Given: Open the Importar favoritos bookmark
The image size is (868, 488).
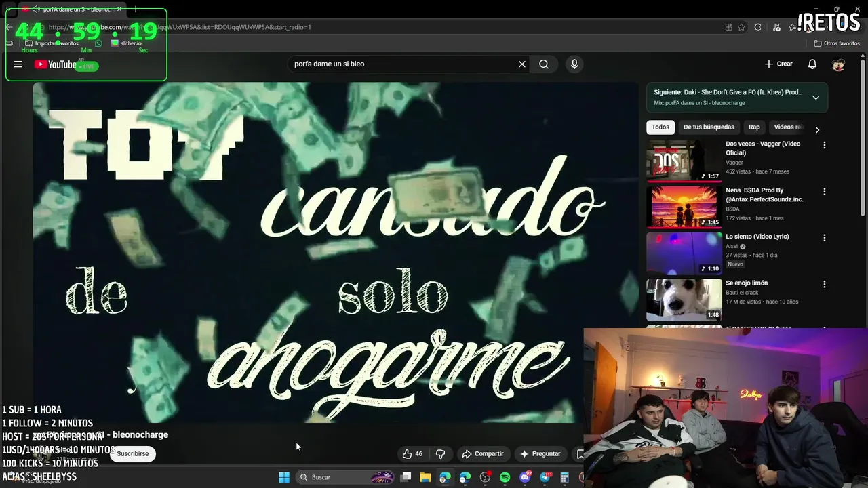Looking at the screenshot, I should (x=52, y=43).
